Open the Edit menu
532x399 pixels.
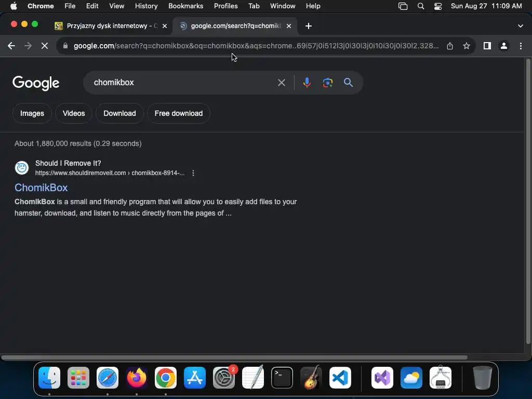coord(92,6)
